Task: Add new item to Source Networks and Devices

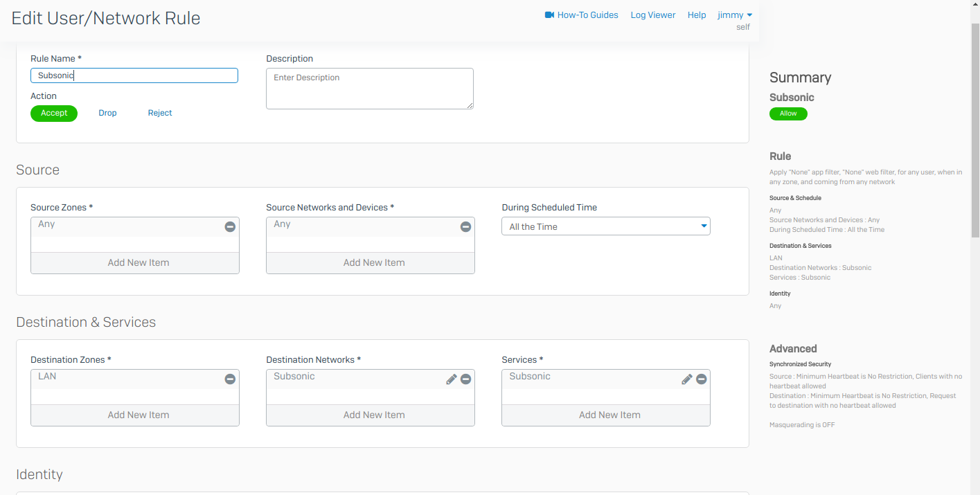Action: 371,262
